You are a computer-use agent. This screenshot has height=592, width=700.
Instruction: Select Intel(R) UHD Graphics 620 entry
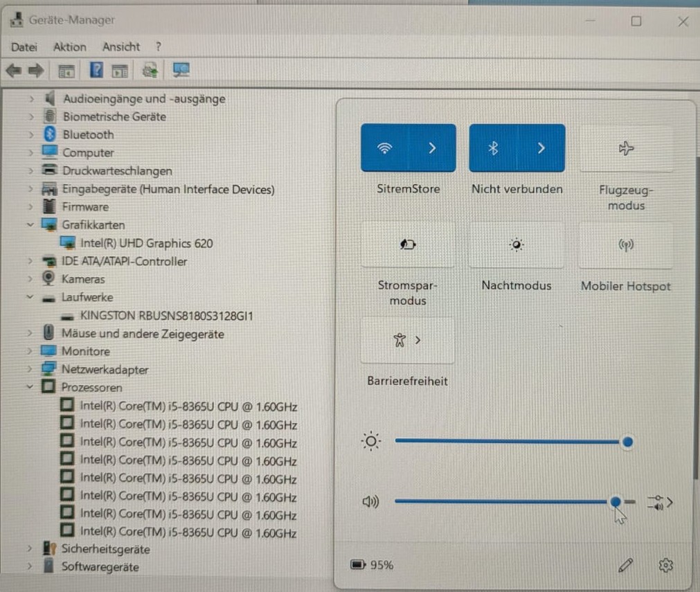tap(146, 243)
